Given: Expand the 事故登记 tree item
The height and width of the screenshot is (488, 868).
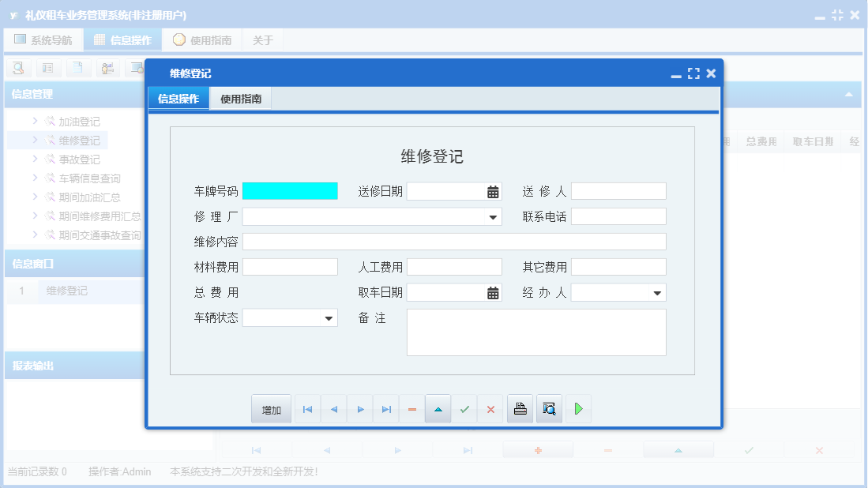Looking at the screenshot, I should click(x=36, y=159).
